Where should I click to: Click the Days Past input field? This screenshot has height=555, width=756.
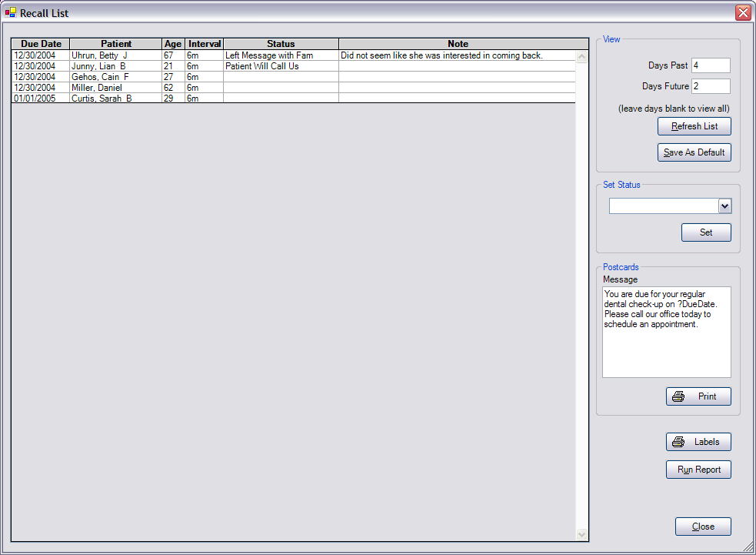[710, 65]
